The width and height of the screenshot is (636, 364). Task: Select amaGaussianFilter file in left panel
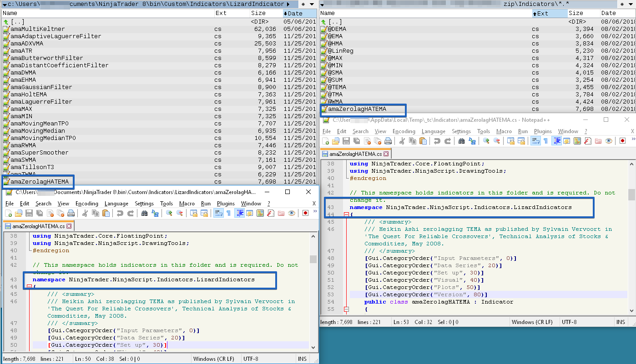pyautogui.click(x=41, y=87)
